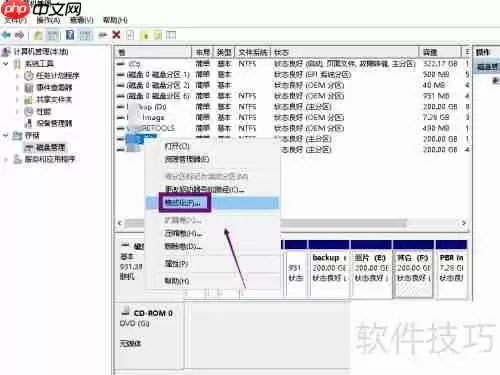Select the backup 200.00 GB partition block
This screenshot has height=375, width=500.
(329, 268)
